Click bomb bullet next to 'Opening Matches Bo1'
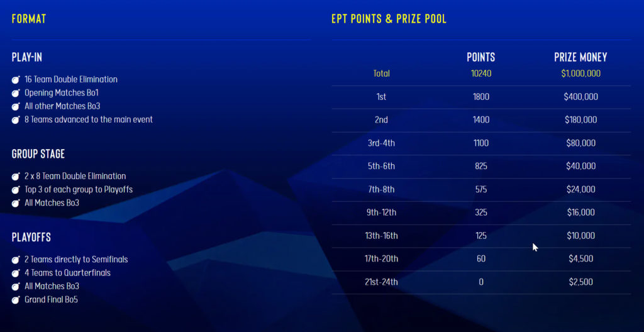 pos(16,93)
